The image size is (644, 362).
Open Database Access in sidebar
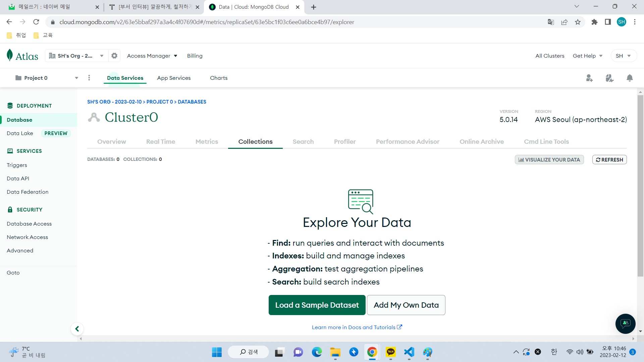pos(29,224)
